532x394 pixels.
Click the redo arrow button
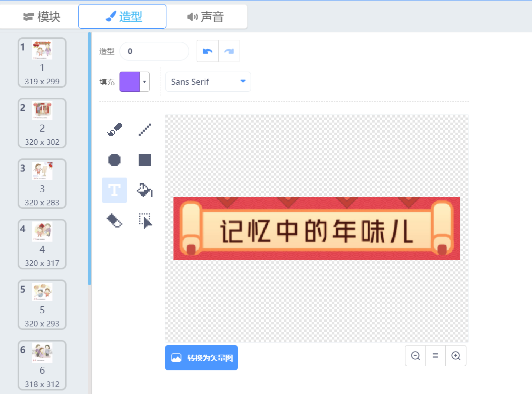pyautogui.click(x=229, y=51)
